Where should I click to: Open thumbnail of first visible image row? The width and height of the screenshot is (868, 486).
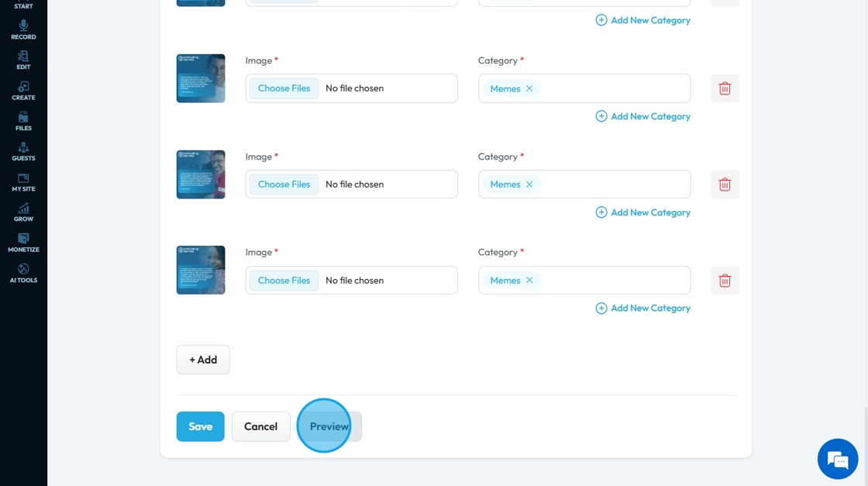pyautogui.click(x=201, y=78)
